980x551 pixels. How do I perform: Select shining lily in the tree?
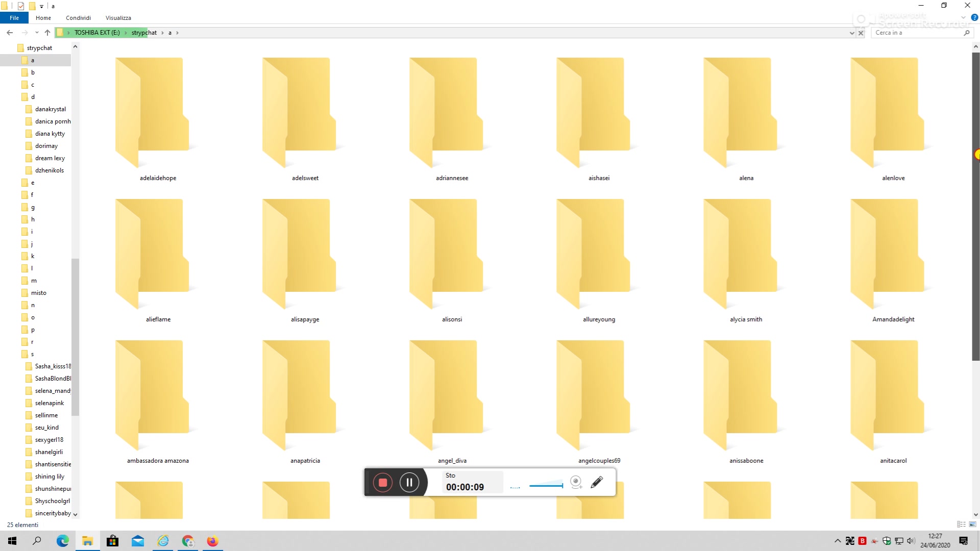coord(50,477)
